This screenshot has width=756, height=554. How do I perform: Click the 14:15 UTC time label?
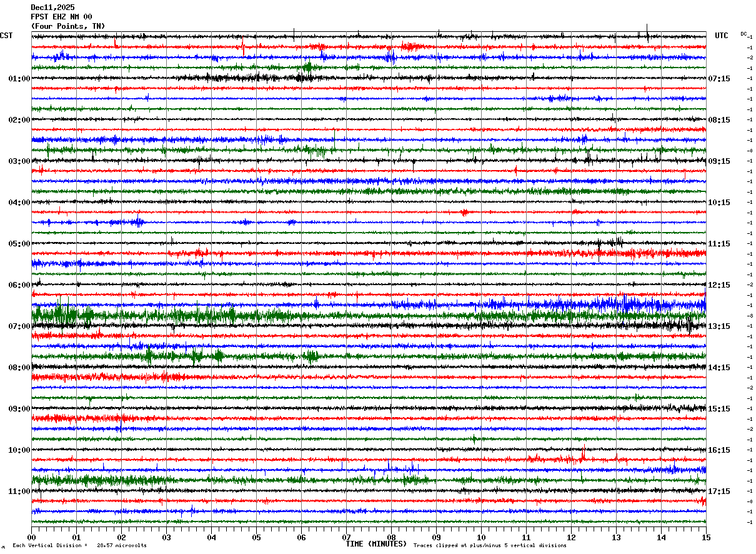(x=719, y=368)
